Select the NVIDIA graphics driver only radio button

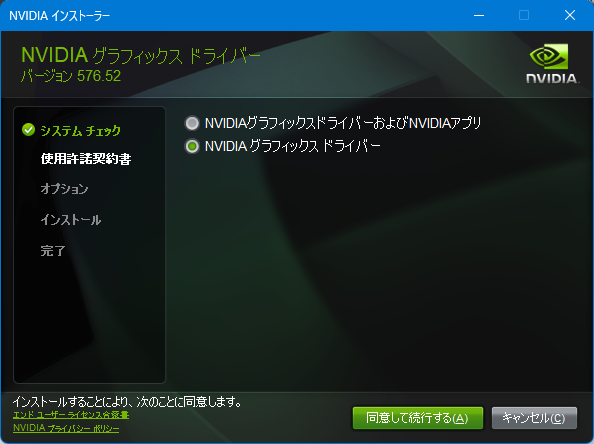[x=192, y=146]
